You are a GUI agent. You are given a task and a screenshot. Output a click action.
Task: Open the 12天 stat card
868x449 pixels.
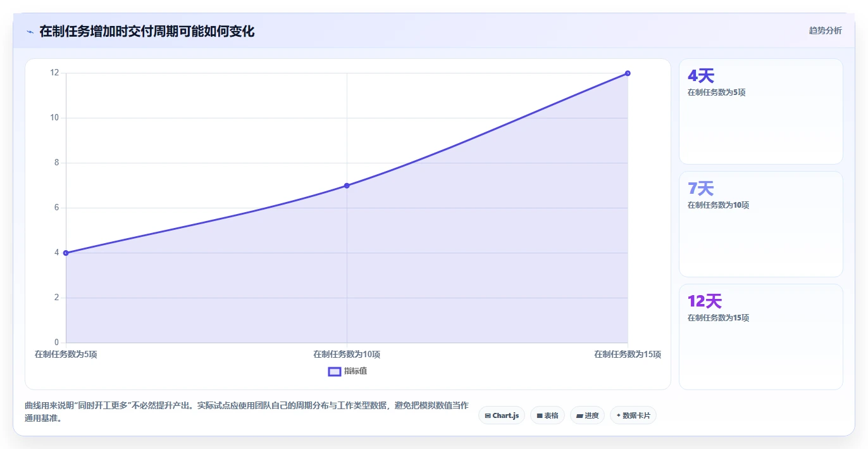[761, 337]
